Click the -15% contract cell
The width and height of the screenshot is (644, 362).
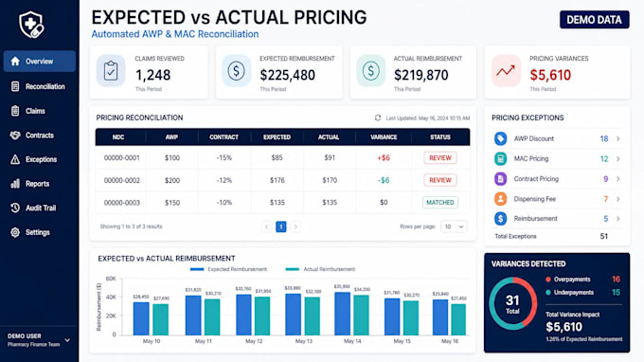click(x=224, y=158)
